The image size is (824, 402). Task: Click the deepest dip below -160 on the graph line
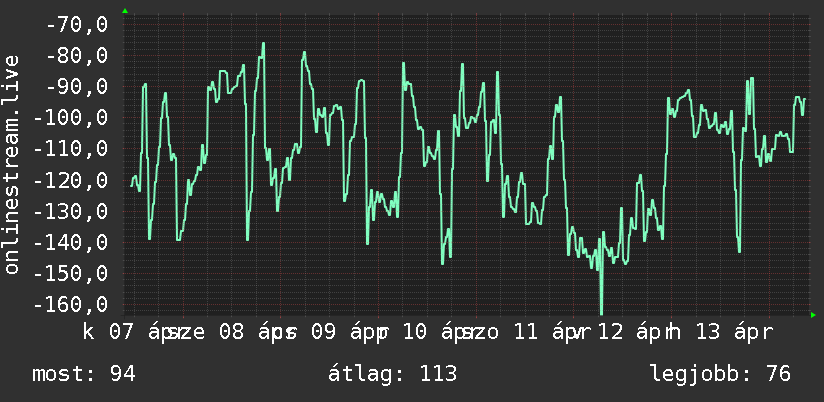pyautogui.click(x=601, y=313)
